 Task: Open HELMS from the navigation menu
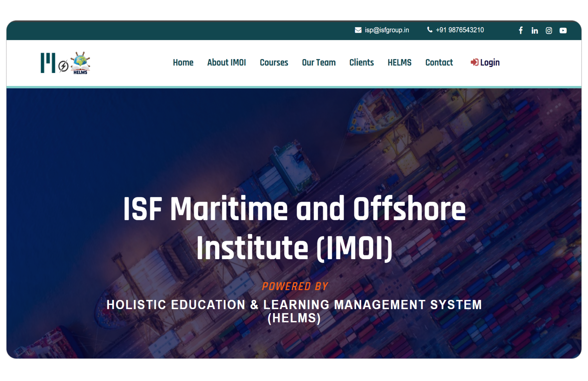click(399, 62)
